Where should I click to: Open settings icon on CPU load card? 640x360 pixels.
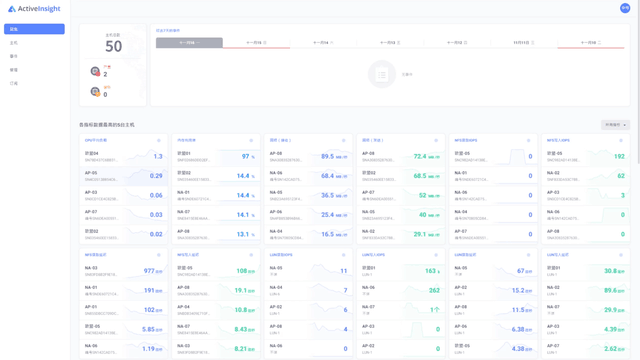click(x=159, y=140)
